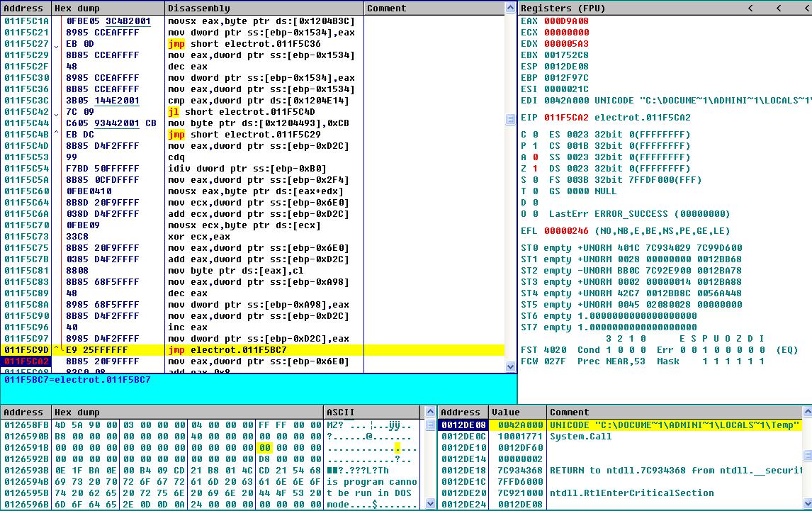
Task: Click Hex dump column header in disassembly pane
Action: pos(77,8)
